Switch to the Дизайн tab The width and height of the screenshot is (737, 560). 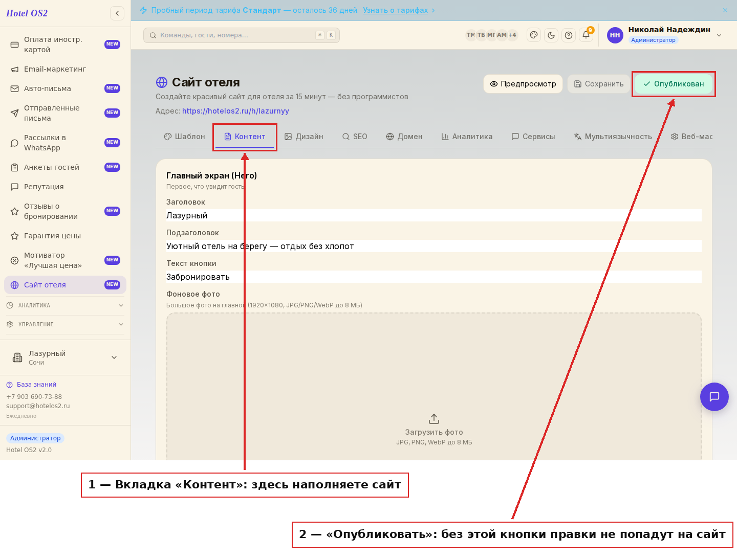click(304, 137)
